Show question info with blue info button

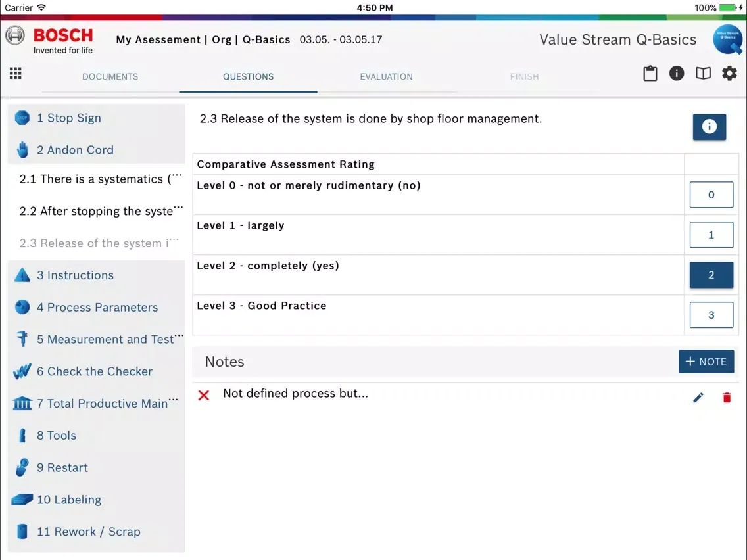(709, 127)
